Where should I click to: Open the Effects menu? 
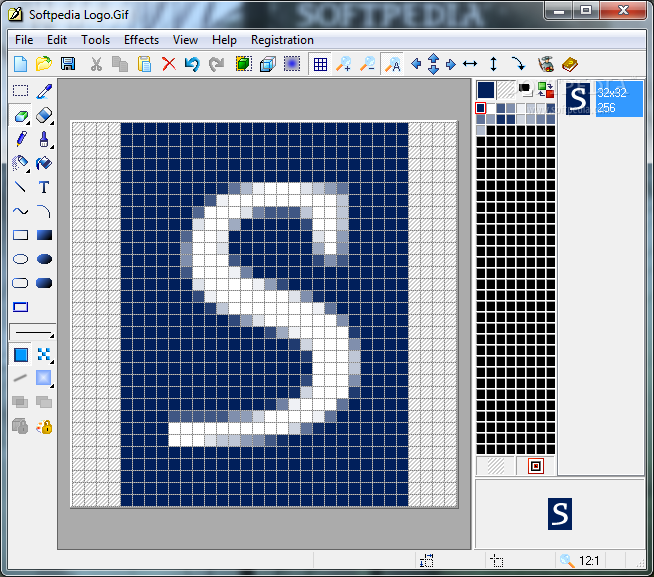pos(141,40)
